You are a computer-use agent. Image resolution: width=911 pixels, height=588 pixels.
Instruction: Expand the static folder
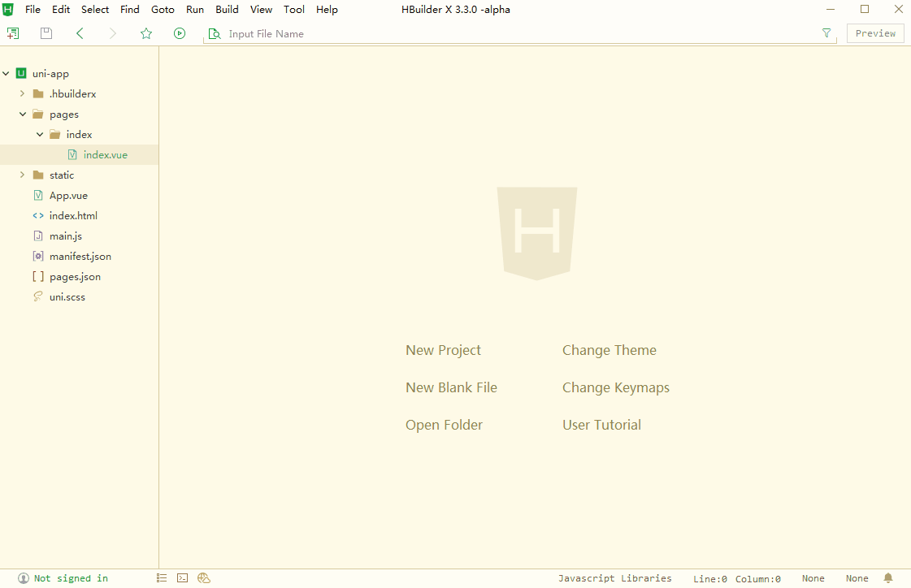click(23, 175)
